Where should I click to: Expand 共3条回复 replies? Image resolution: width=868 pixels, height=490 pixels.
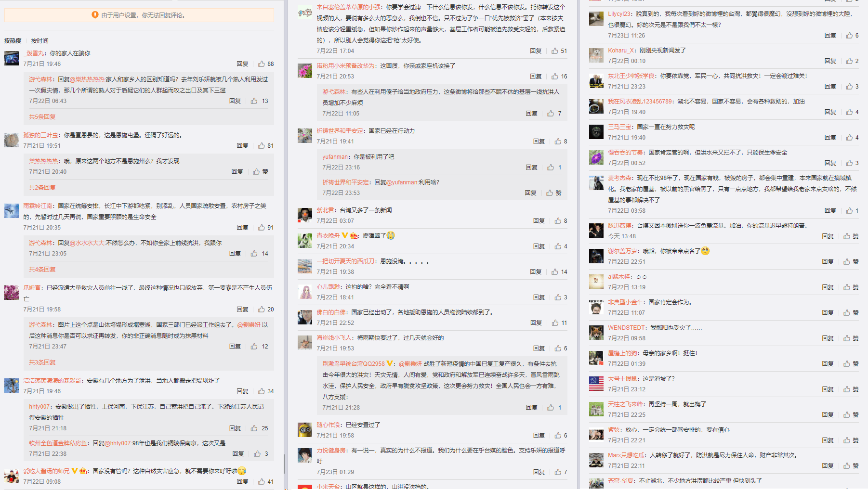pyautogui.click(x=42, y=362)
